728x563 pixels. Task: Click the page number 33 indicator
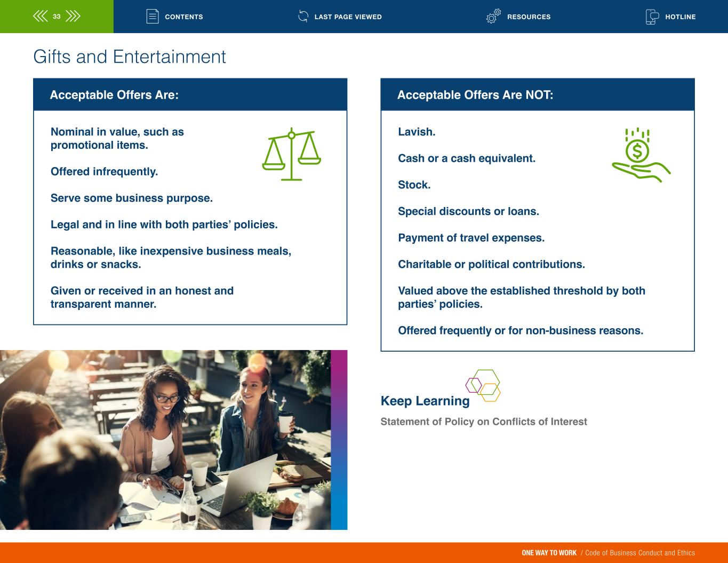coord(57,17)
